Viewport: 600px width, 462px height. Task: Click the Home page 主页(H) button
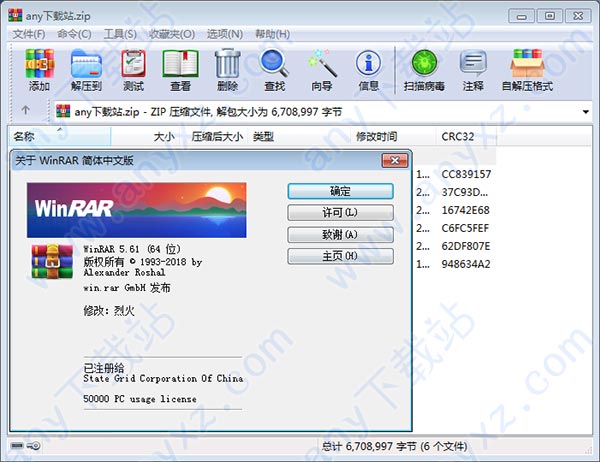(x=340, y=256)
